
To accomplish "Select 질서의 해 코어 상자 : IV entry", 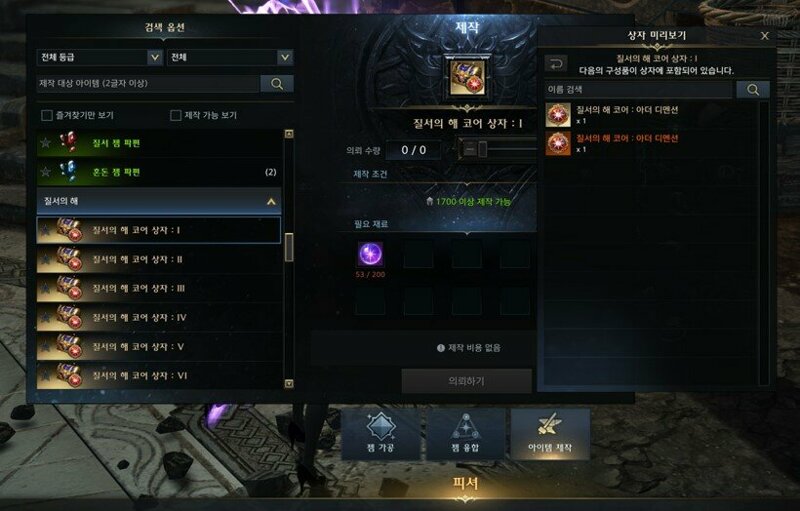I will pos(159,317).
